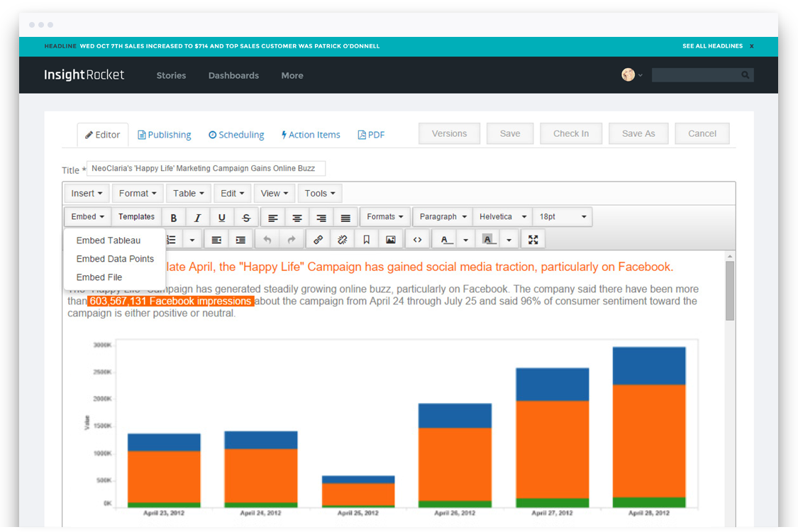Open the Paragraph style dropdown
798x532 pixels.
[x=443, y=216]
